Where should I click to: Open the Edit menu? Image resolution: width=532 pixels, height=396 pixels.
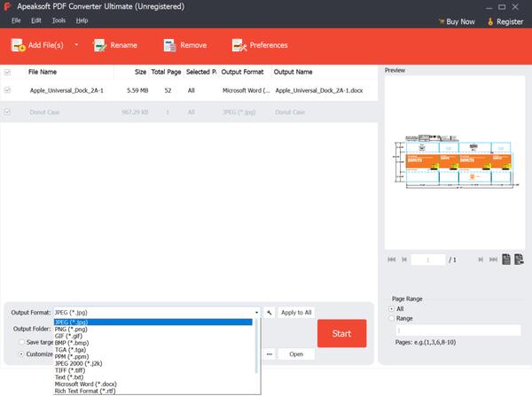pos(36,19)
